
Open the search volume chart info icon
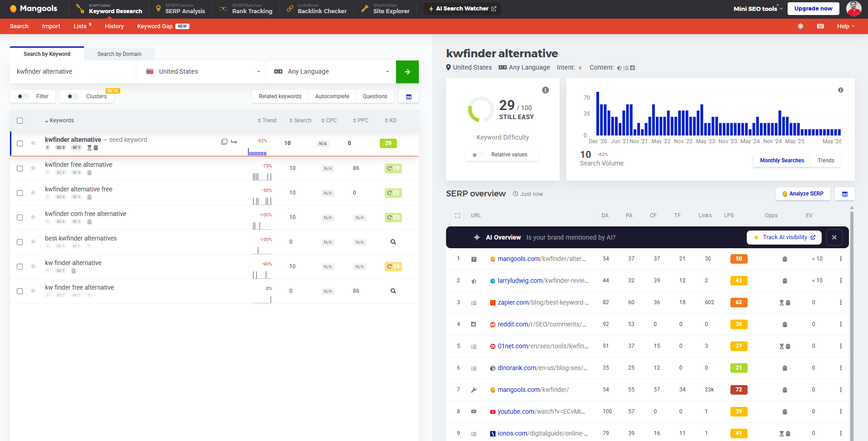pos(841,90)
